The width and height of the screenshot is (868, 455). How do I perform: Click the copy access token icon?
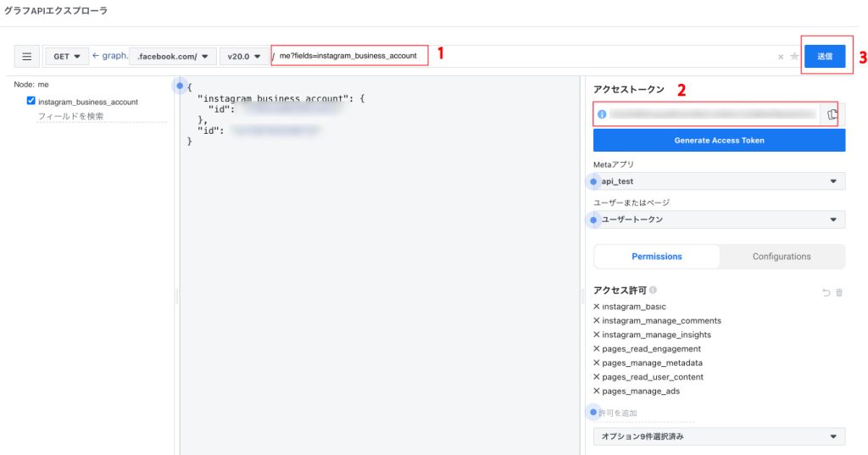click(x=832, y=114)
